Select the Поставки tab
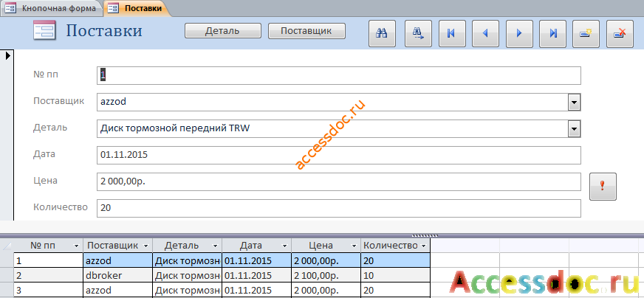This screenshot has height=298, width=644. click(x=137, y=8)
